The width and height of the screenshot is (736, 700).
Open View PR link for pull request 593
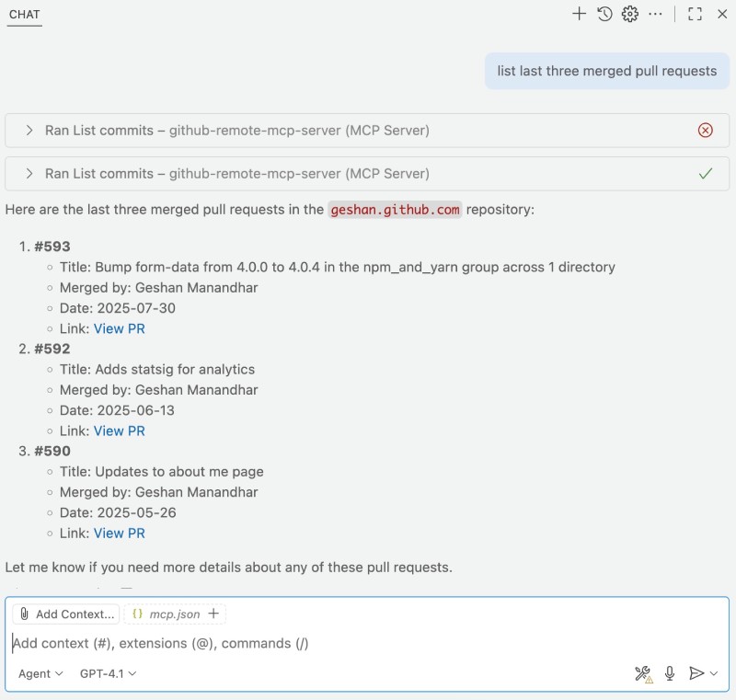(120, 328)
